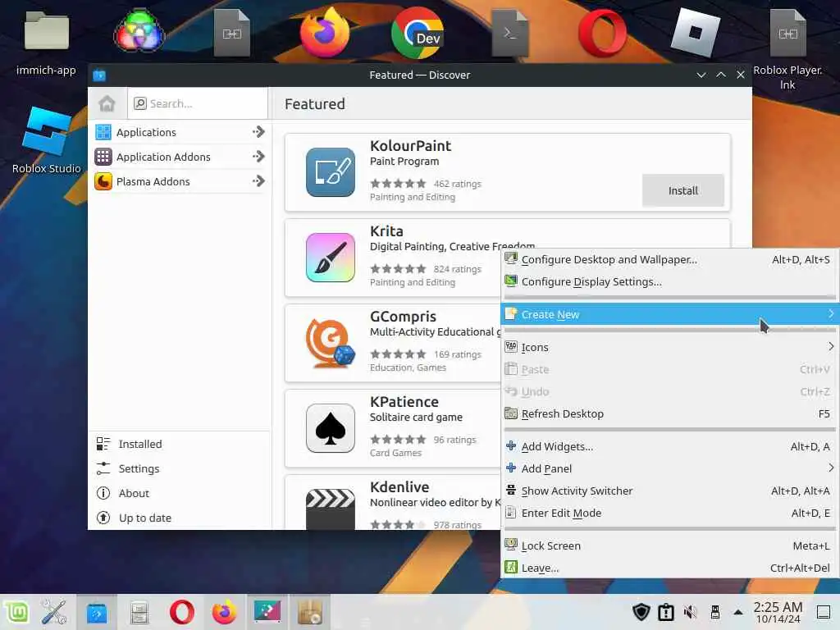Open the Roblox Player desktop icon
This screenshot has width=840, height=630.
[x=696, y=32]
